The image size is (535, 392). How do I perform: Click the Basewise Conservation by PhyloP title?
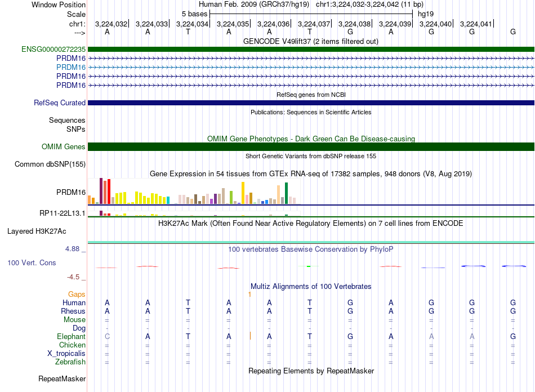311,249
